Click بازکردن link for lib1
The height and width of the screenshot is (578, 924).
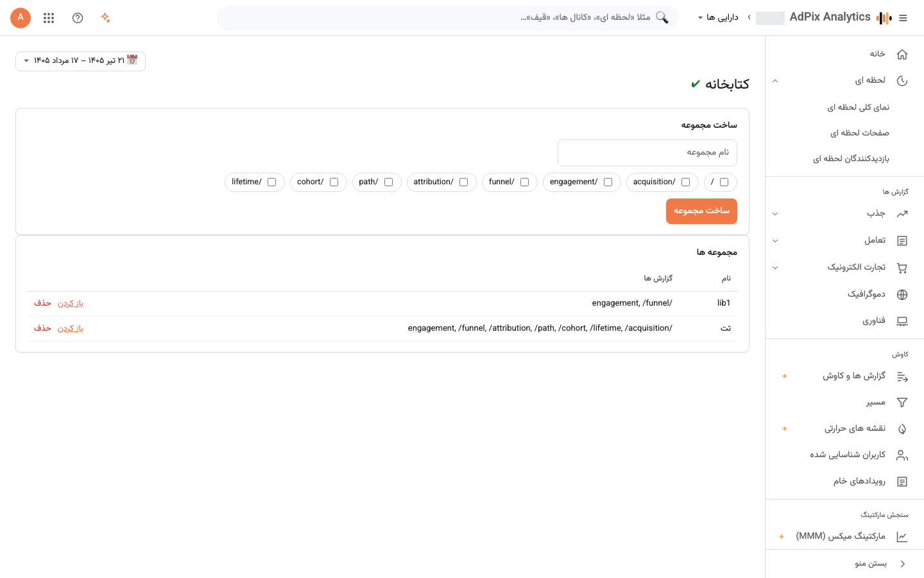(x=71, y=303)
